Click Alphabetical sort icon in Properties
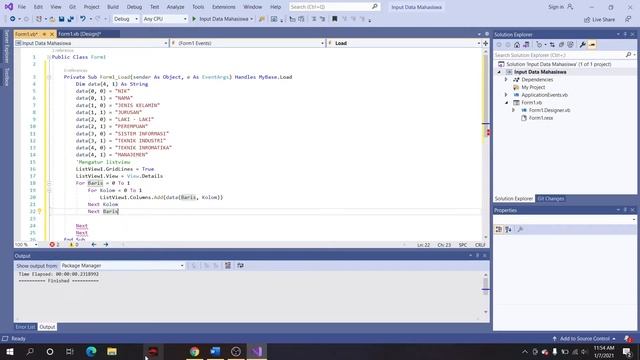640x360 pixels. pos(508,229)
